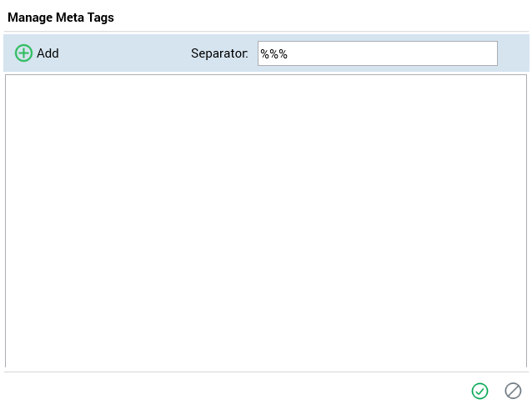Hit the circled plus next to Add
The height and width of the screenshot is (409, 532).
(24, 53)
